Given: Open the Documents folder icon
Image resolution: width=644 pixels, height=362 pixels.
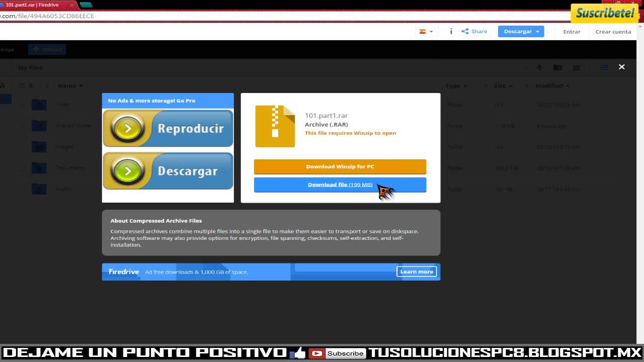Looking at the screenshot, I should click(x=39, y=168).
